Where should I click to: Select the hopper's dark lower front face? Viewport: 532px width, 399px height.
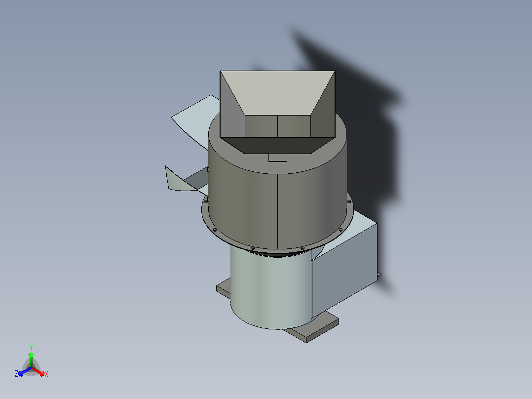[x=277, y=145]
